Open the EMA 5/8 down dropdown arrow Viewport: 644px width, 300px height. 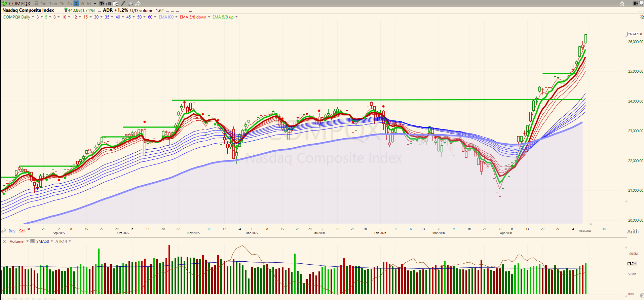point(209,17)
